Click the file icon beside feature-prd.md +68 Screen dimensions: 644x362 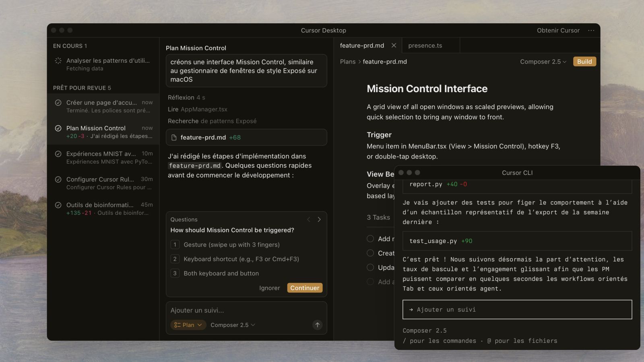[x=174, y=138]
